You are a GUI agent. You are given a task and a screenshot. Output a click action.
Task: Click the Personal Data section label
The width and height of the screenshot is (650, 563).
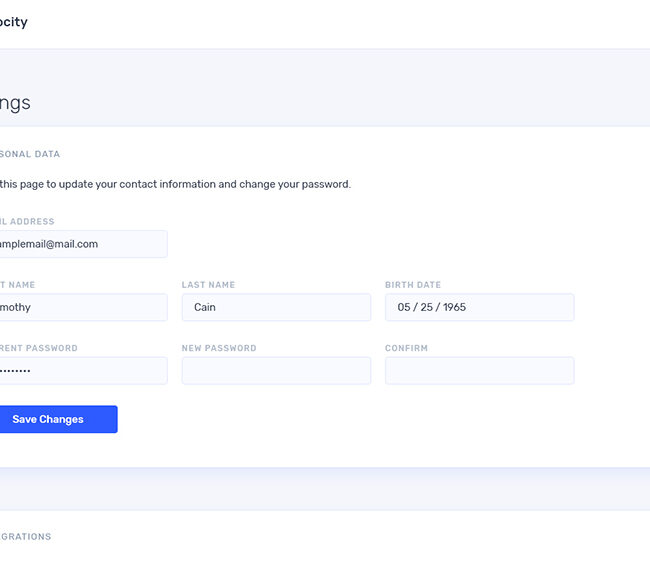click(x=29, y=154)
